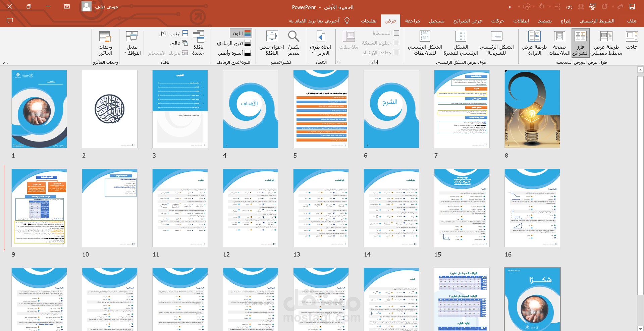Expand Customize Quick Access Toolbar dropdown
Screen dimensions: 644x331
coord(509,7)
